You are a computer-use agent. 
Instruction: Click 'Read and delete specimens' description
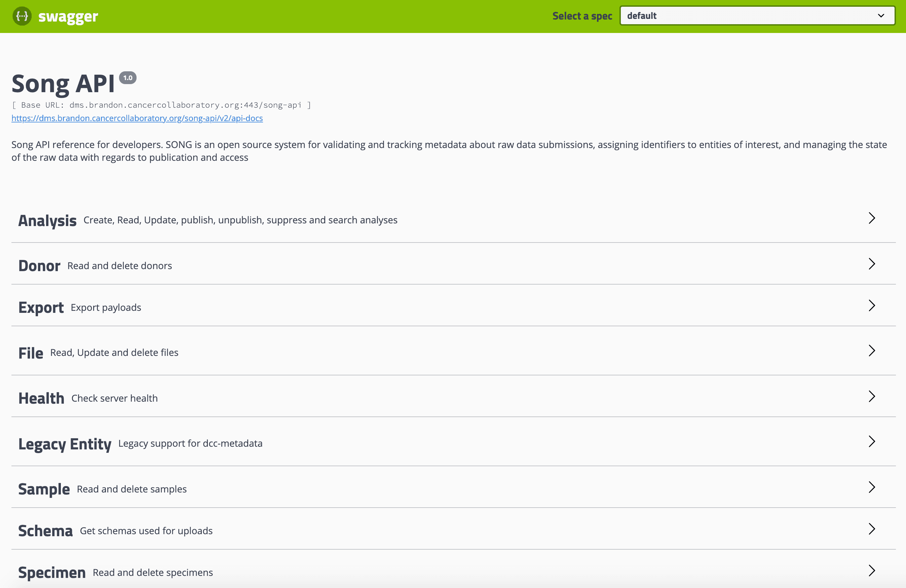(153, 573)
